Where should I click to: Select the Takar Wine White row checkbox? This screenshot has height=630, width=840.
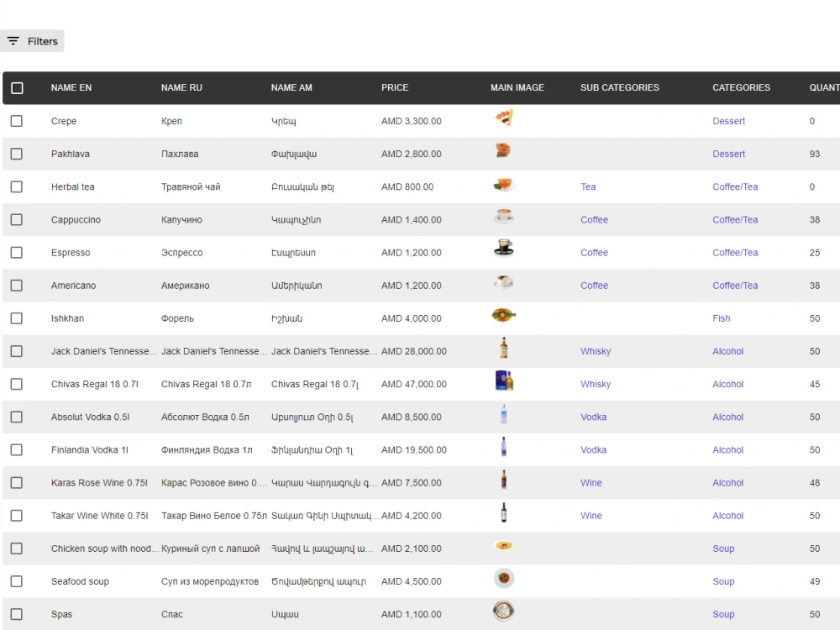(x=17, y=516)
